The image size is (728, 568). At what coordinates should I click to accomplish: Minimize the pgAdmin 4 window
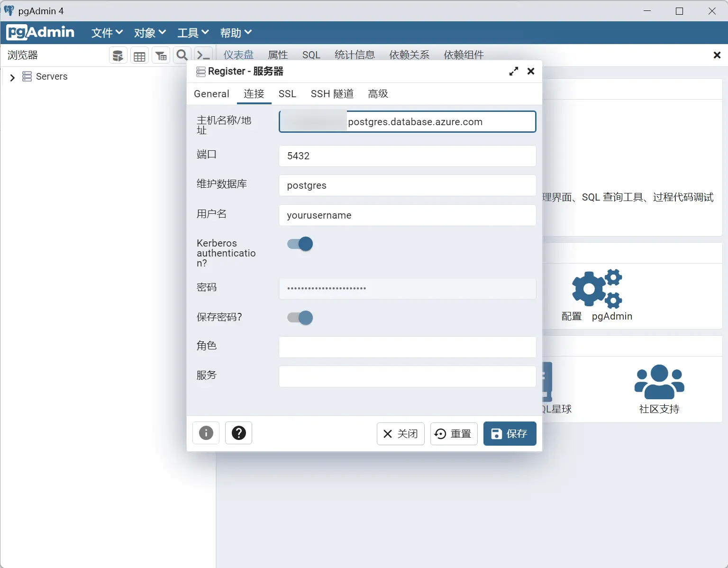(647, 11)
